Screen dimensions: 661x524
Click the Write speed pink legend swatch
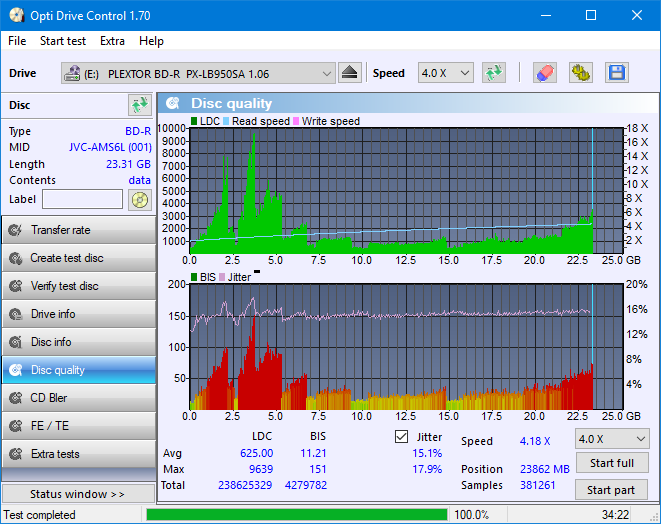tap(296, 121)
